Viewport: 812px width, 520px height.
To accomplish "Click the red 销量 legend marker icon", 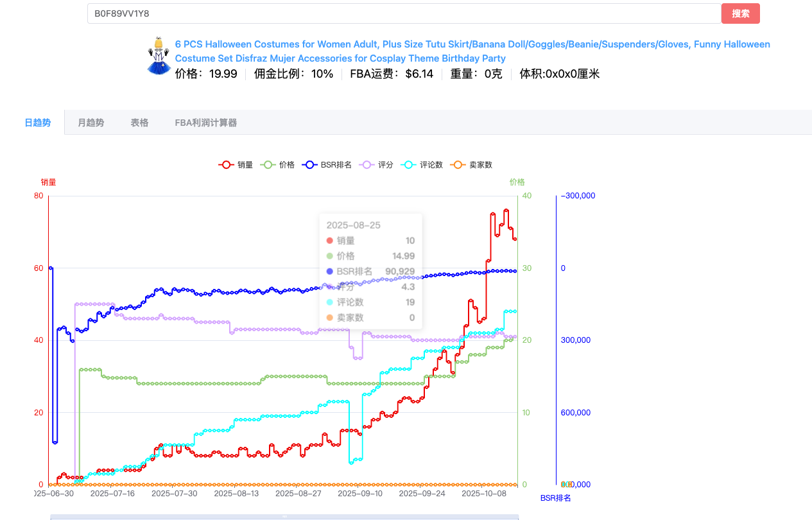I will (x=226, y=165).
